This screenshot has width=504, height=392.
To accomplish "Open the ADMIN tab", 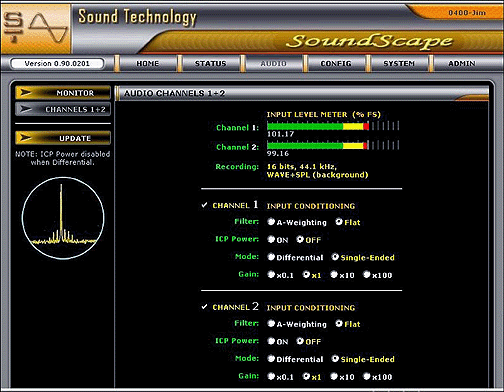I will pos(462,63).
